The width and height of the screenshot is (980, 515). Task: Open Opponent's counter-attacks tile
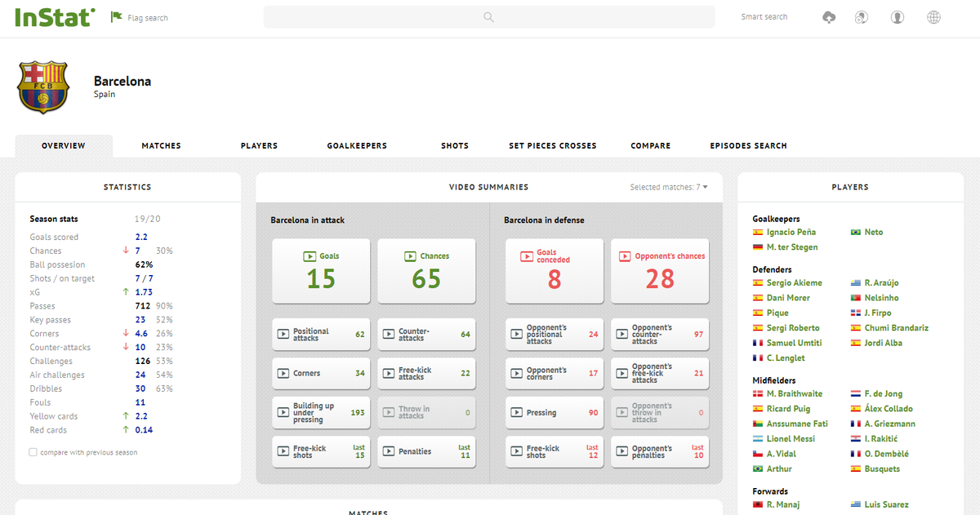pyautogui.click(x=660, y=335)
